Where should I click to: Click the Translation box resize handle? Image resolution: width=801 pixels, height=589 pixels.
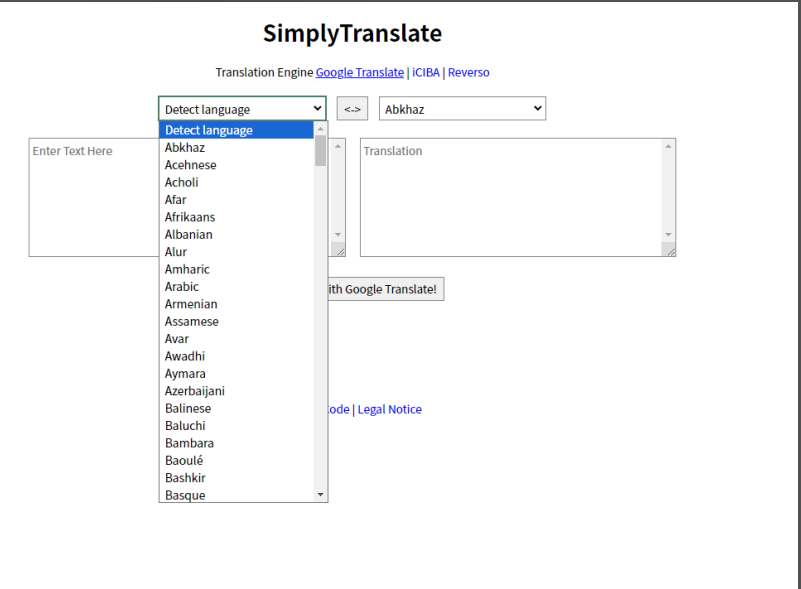[670, 251]
